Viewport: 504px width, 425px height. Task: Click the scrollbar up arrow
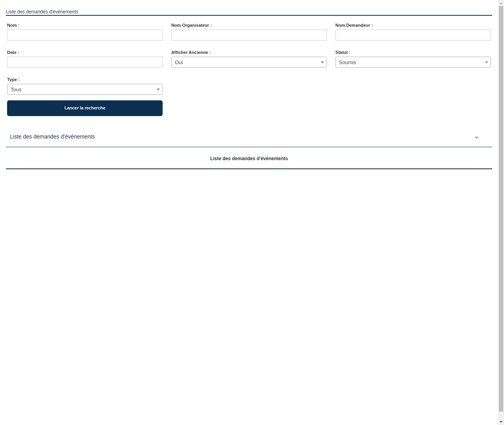pyautogui.click(x=500, y=2)
